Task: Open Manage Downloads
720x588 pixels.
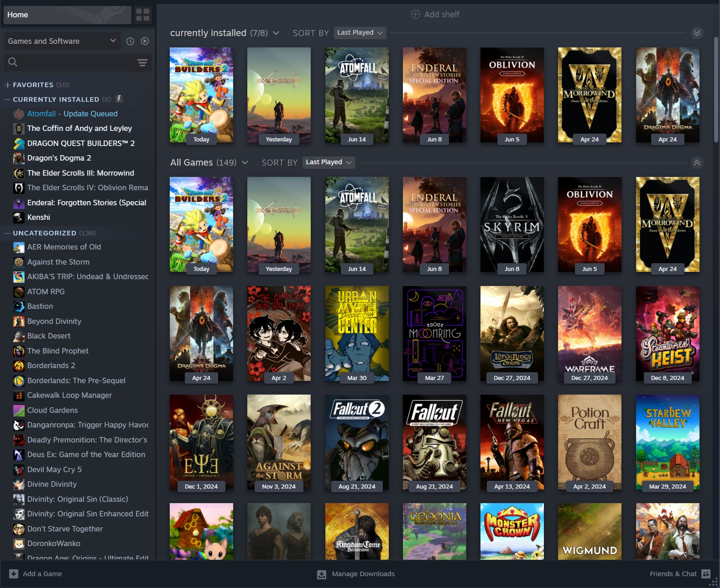Action: pos(356,574)
